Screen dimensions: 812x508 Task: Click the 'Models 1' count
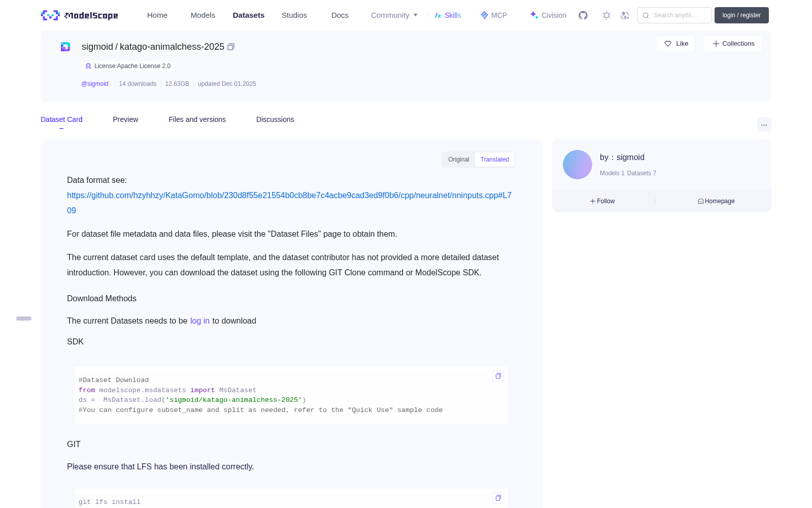[x=612, y=173]
